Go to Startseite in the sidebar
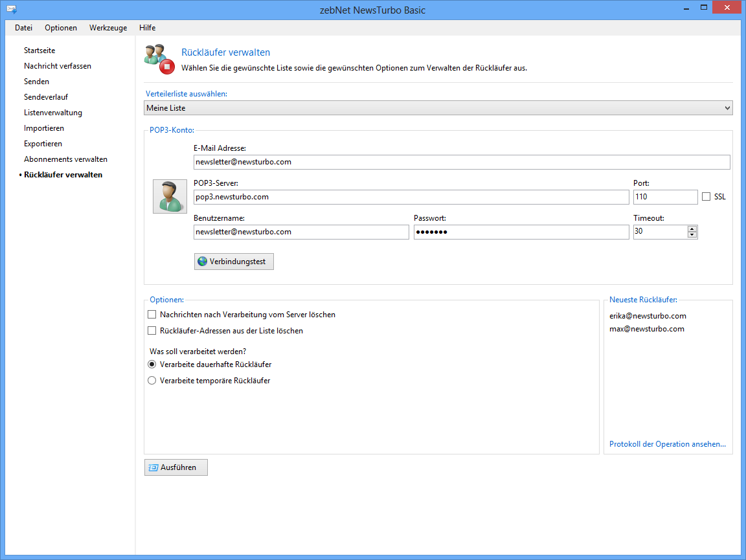The width and height of the screenshot is (746, 560). pyautogui.click(x=40, y=50)
